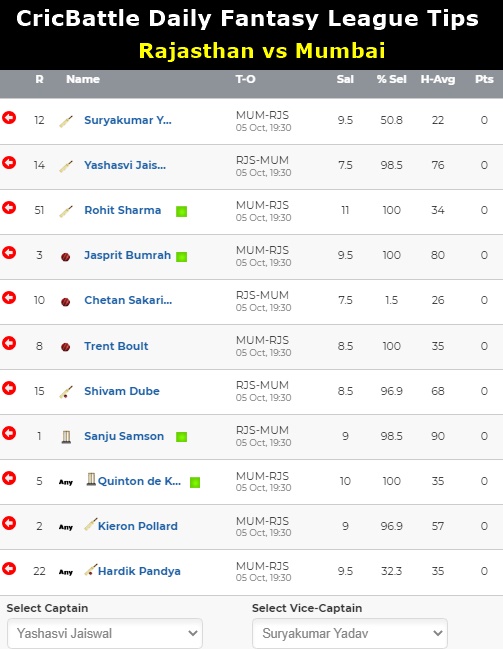This screenshot has width=503, height=649.
Task: Open Trent Boult player link
Action: point(116,346)
